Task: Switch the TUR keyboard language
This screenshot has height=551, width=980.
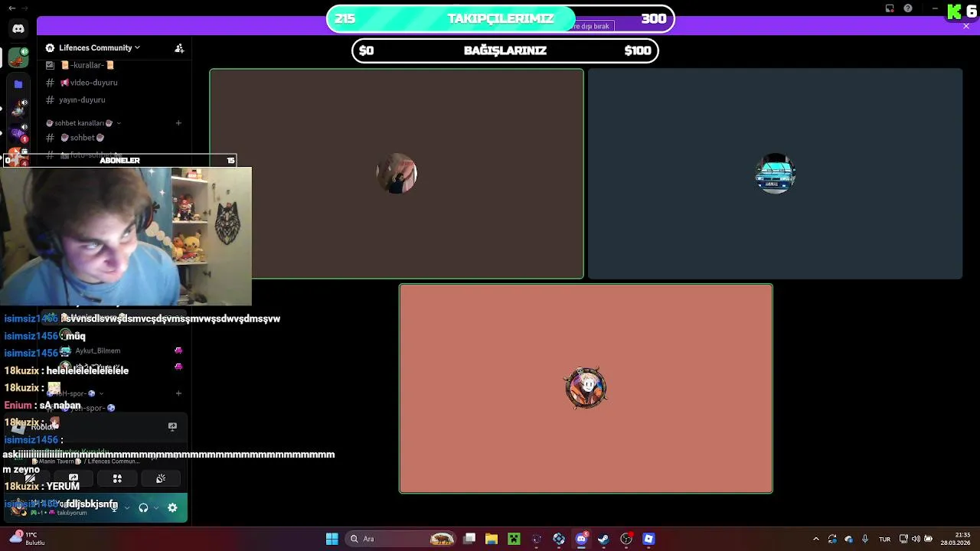Action: 884,539
